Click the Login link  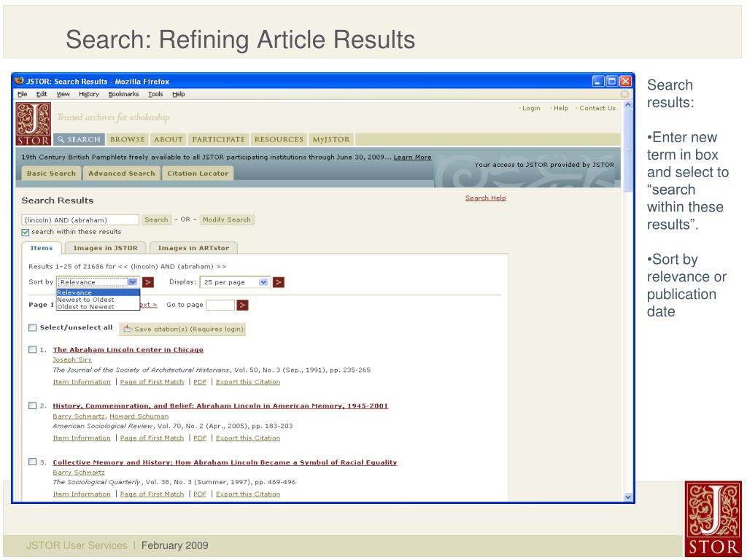pos(531,108)
